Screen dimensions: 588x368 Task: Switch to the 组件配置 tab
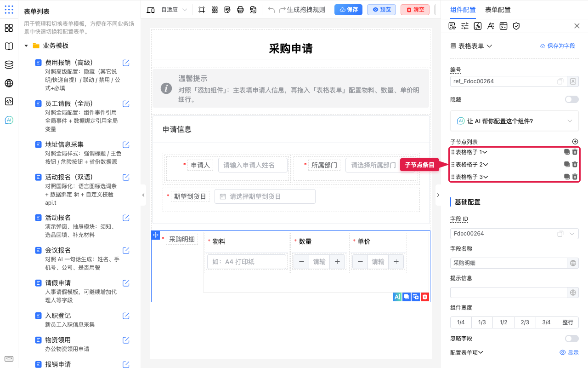[x=463, y=10]
